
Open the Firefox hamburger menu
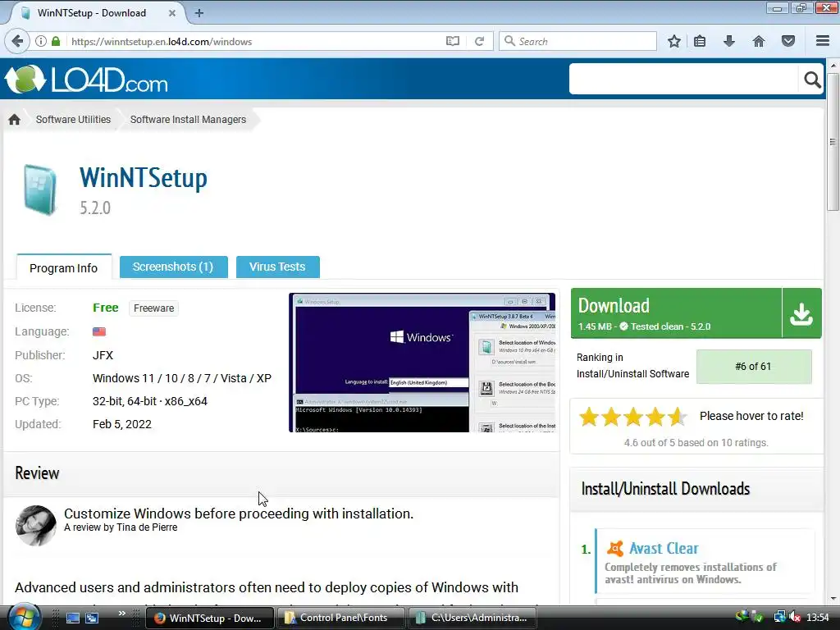tap(823, 41)
